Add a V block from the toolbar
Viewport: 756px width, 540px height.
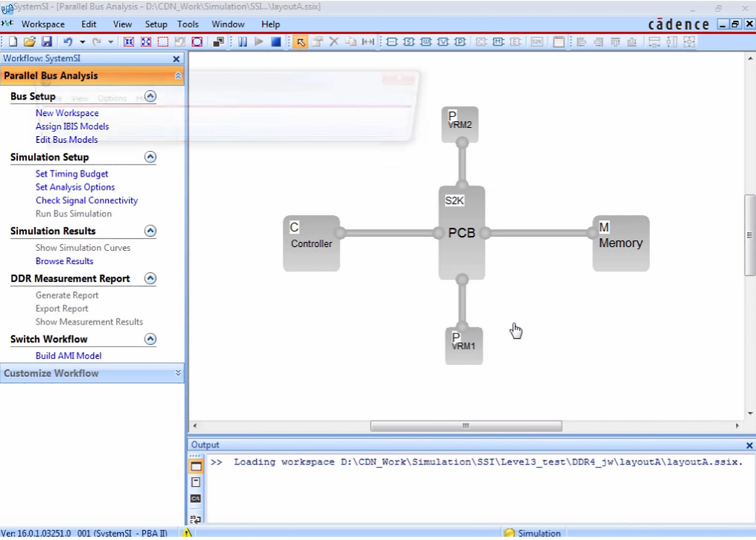coord(443,42)
